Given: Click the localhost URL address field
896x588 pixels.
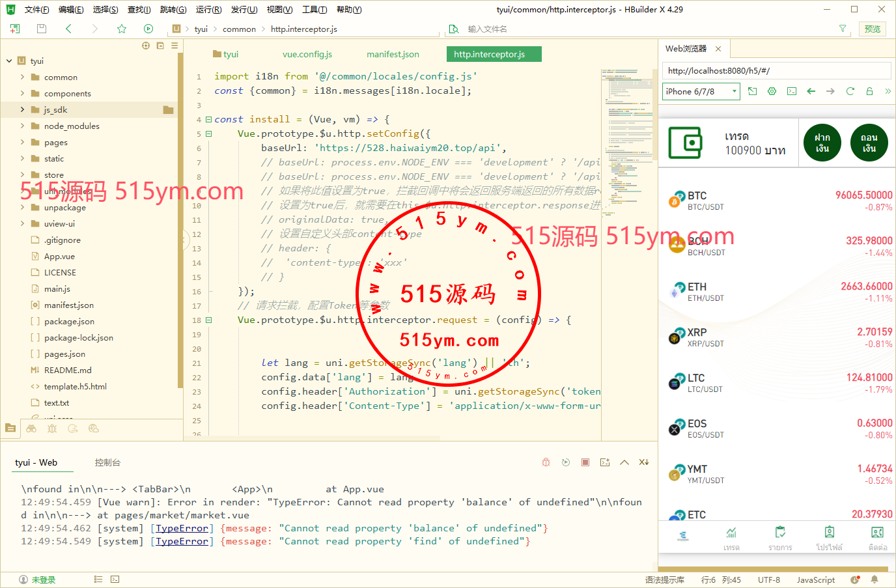Looking at the screenshot, I should tap(776, 71).
